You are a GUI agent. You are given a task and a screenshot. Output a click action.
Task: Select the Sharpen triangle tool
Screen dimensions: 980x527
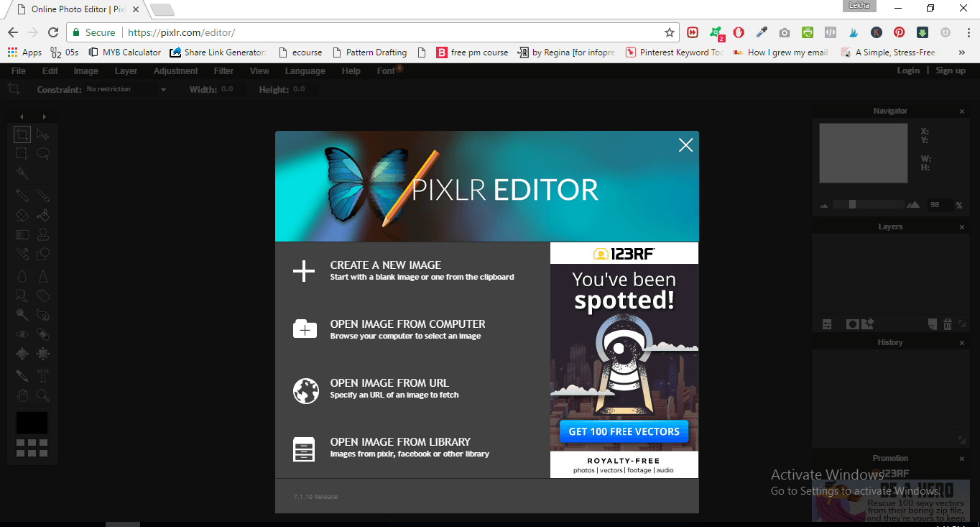[43, 276]
